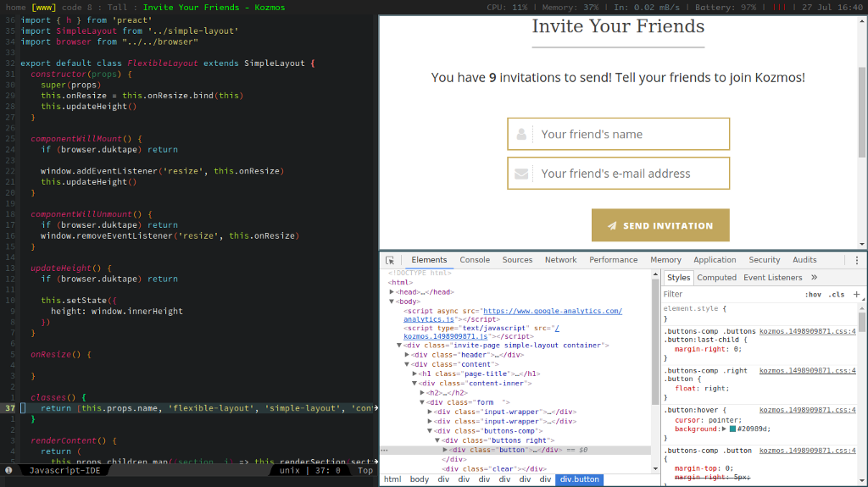Click paper plane icon on Send Invitation
The width and height of the screenshot is (868, 487).
coord(612,226)
